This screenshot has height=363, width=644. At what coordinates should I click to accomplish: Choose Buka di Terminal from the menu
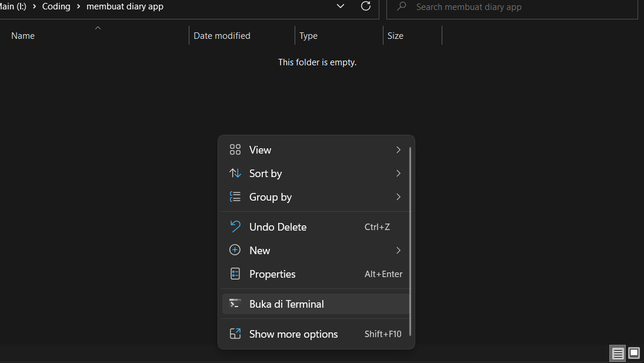pos(287,304)
